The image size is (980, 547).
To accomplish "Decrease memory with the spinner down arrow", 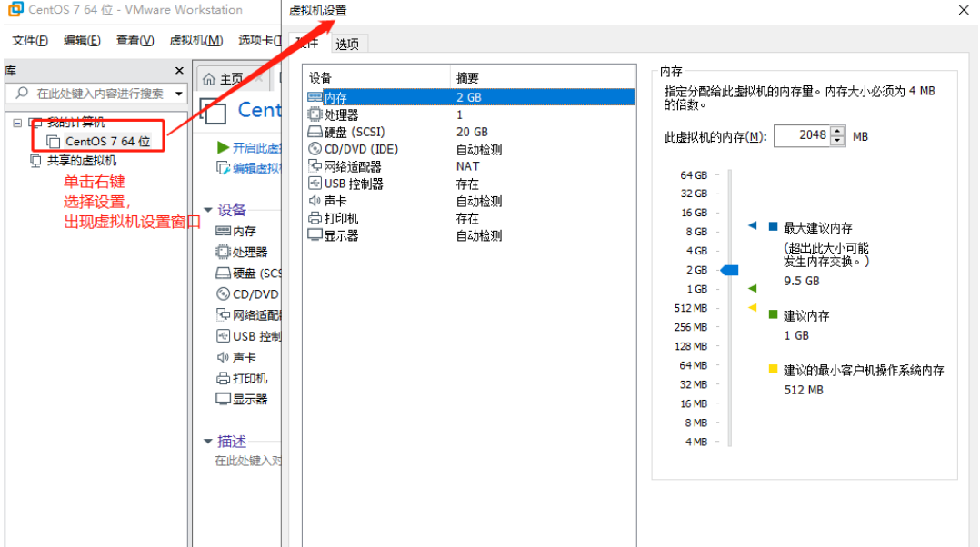I will 837,141.
